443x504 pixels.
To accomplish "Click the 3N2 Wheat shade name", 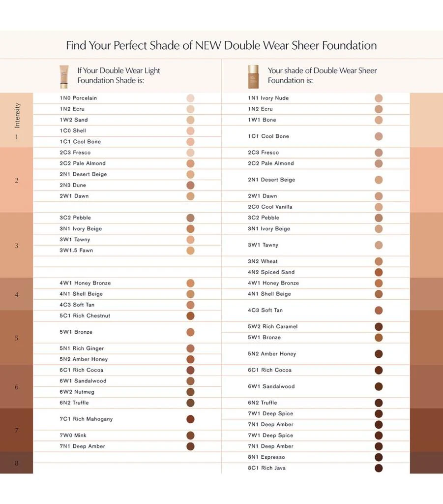I will tap(263, 261).
